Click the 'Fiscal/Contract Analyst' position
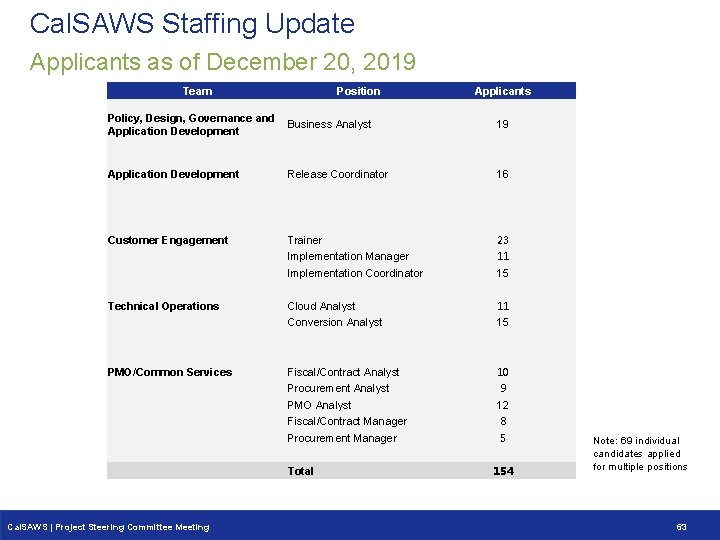The image size is (720, 540). [x=343, y=372]
